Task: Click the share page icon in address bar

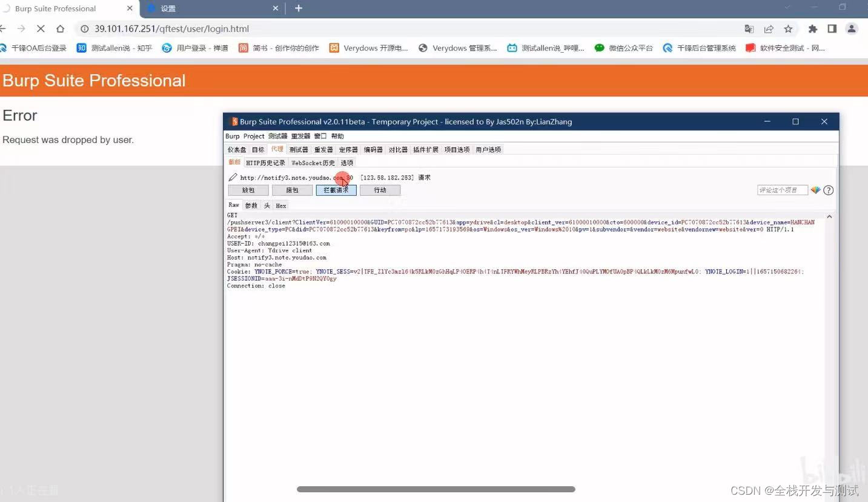Action: tap(769, 28)
